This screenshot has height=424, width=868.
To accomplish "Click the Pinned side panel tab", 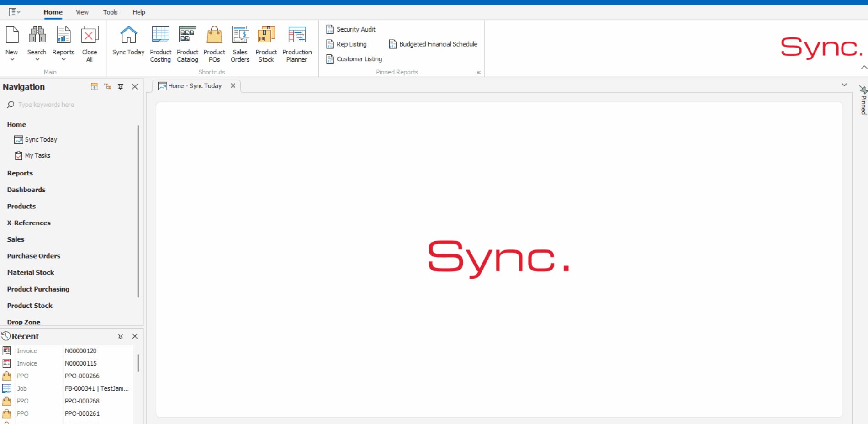I will tap(863, 100).
